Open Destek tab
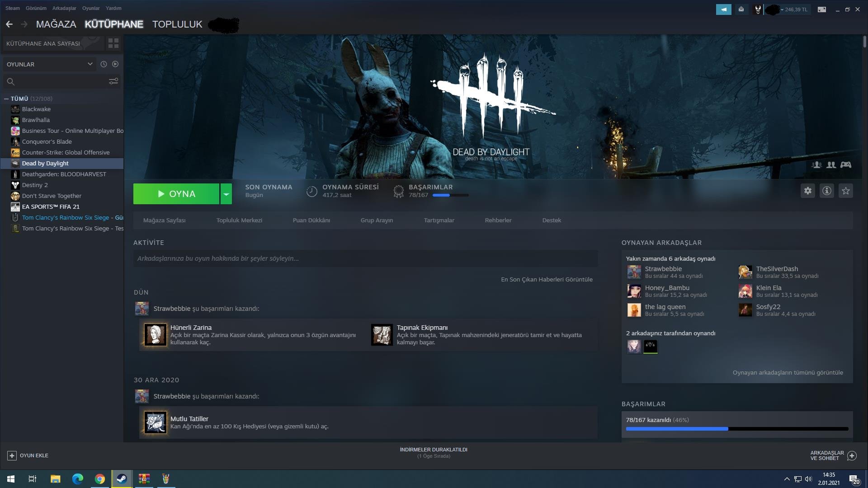Viewport: 868px width, 488px height. point(552,220)
